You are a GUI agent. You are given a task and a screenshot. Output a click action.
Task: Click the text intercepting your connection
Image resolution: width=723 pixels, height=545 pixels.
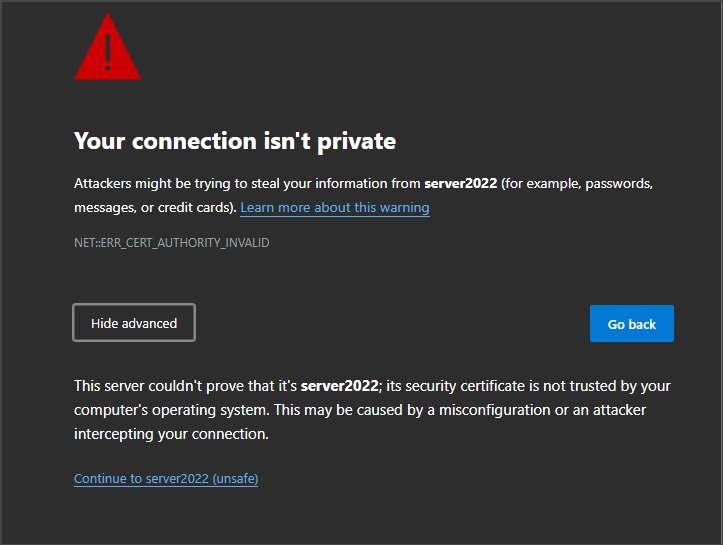click(x=171, y=434)
